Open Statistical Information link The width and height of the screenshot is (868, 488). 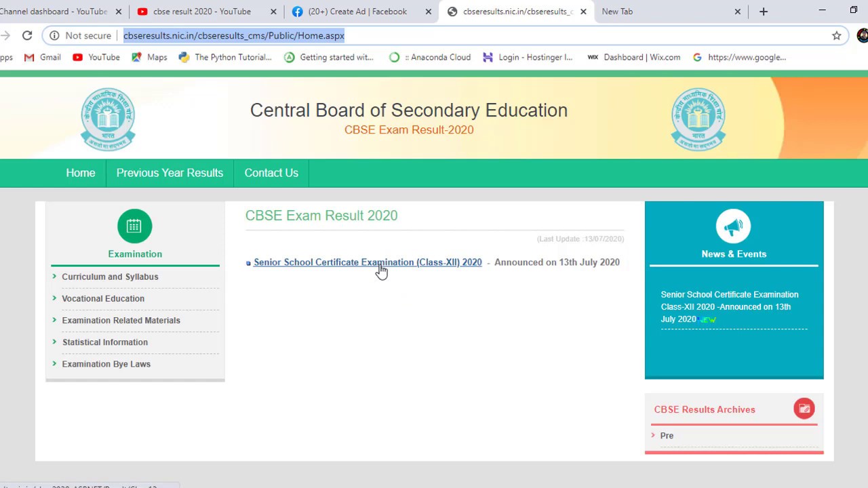(x=105, y=342)
